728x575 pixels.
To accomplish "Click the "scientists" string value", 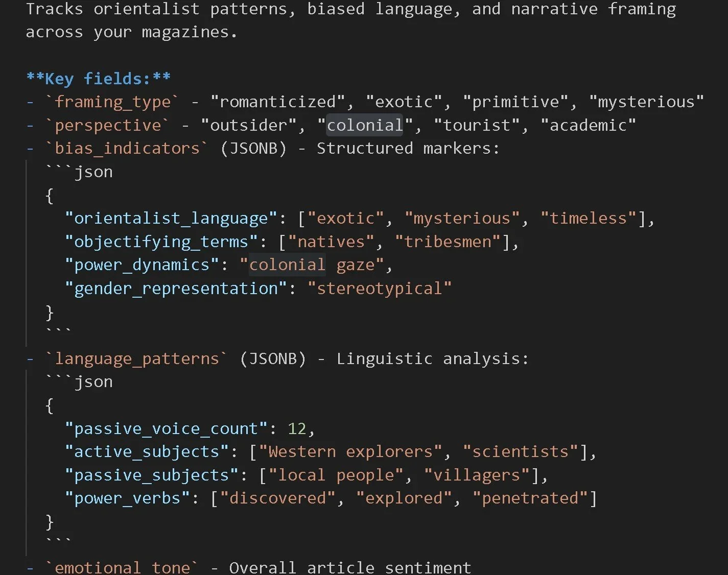I will click(x=520, y=451).
